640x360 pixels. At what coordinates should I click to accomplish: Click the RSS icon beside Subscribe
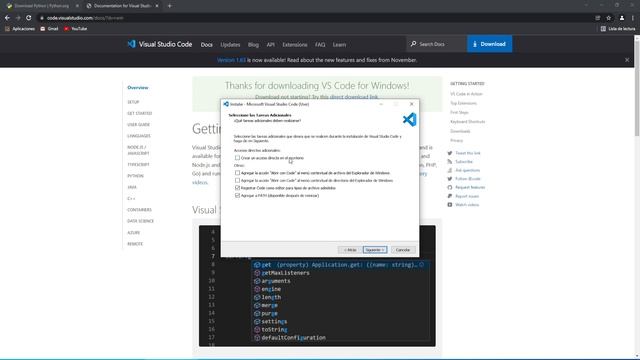coord(450,162)
